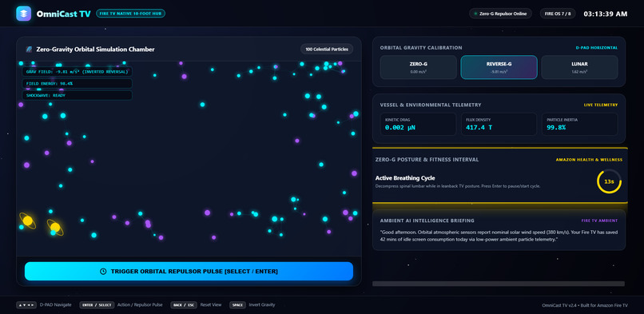
Task: Click the ZERO-G POSTURE & FITNESS INTERVAL heading
Action: point(427,159)
